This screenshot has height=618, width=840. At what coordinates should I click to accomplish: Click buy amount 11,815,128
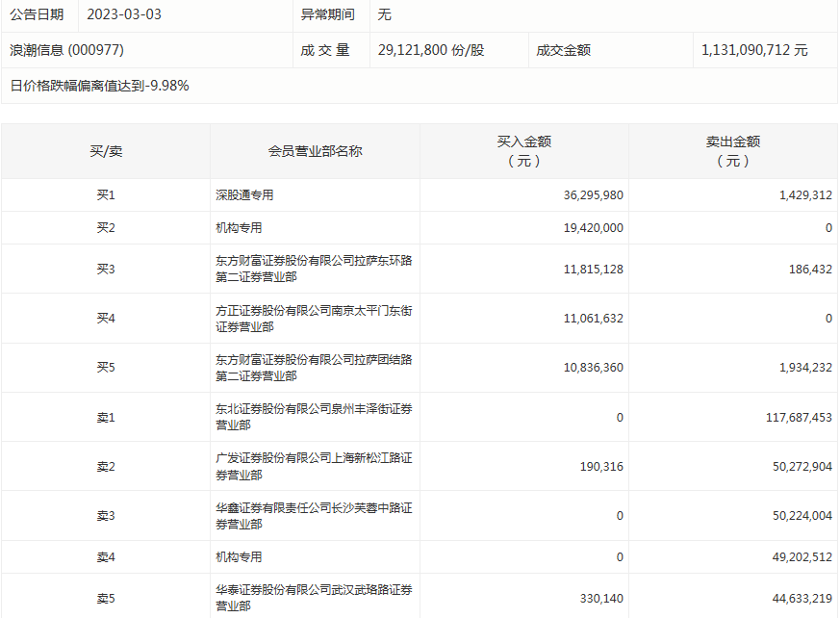coord(593,270)
